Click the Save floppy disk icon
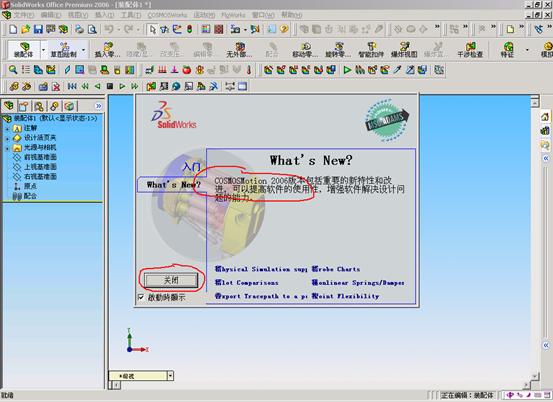Viewport: 553px width, 402px height. [x=38, y=29]
